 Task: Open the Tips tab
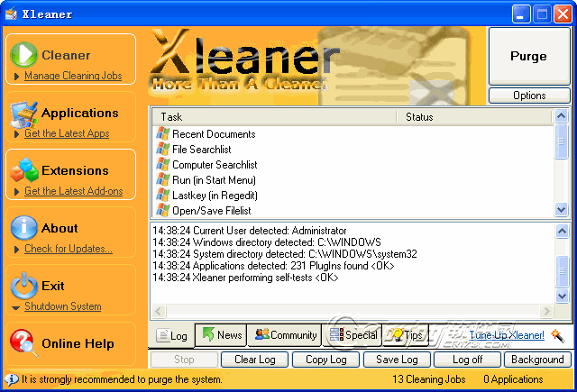tap(406, 335)
